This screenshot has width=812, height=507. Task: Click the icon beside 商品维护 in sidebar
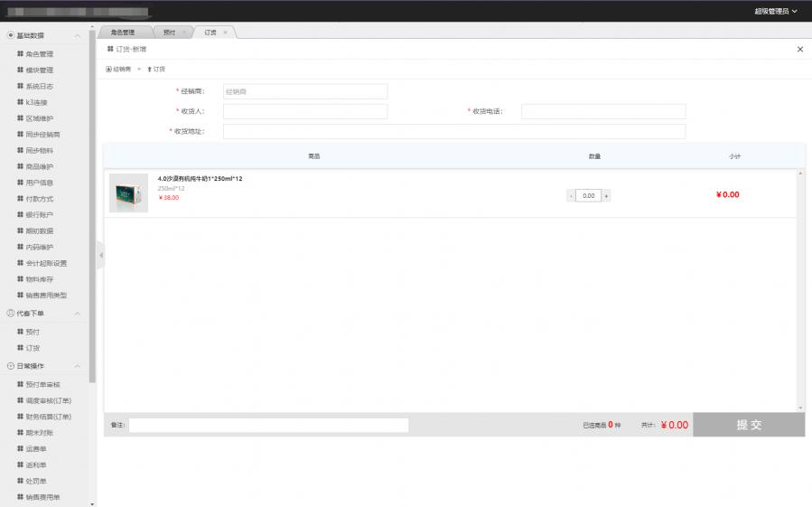click(20, 167)
